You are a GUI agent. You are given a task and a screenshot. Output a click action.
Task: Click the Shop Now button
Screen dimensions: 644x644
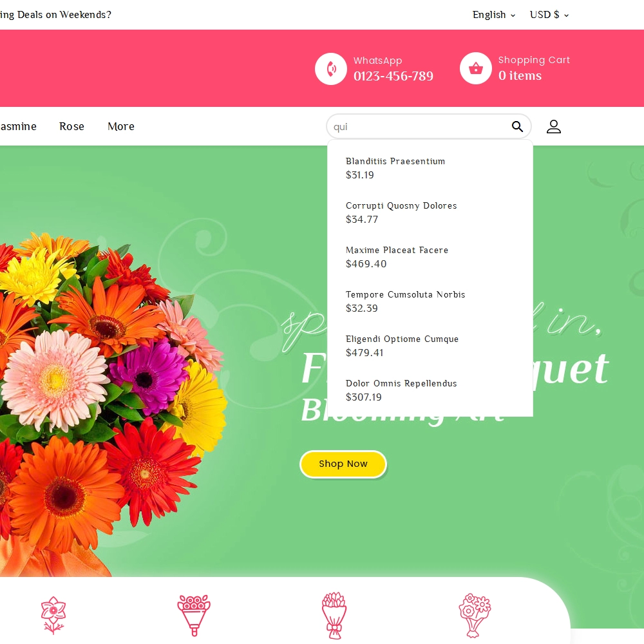[x=343, y=464]
